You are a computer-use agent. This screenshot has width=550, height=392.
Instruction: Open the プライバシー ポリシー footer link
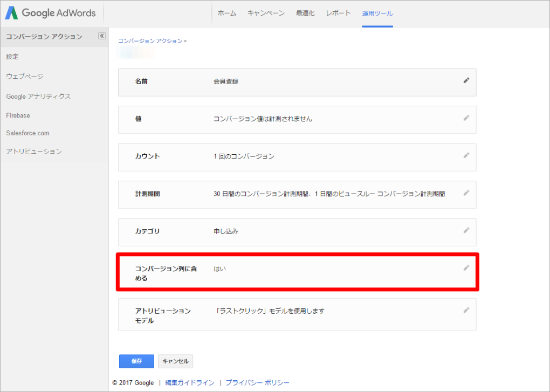click(257, 383)
